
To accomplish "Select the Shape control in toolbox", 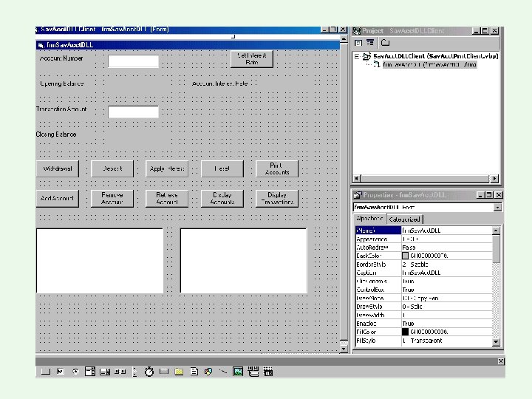I will tap(208, 372).
